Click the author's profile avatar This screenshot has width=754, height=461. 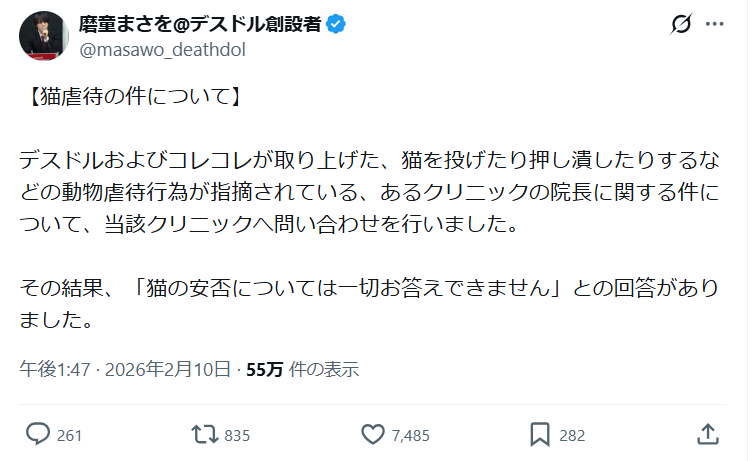click(x=42, y=36)
